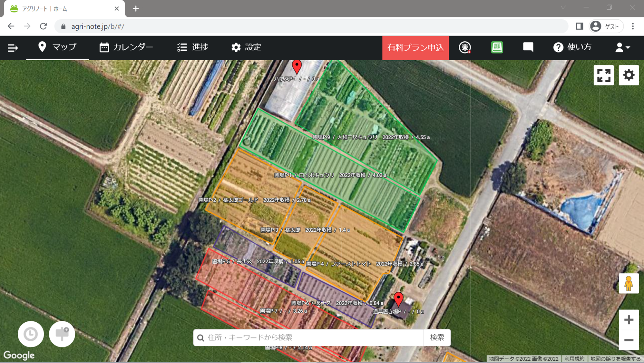The height and width of the screenshot is (363, 644).
Task: Open the 利用規約 link
Action: point(574,359)
